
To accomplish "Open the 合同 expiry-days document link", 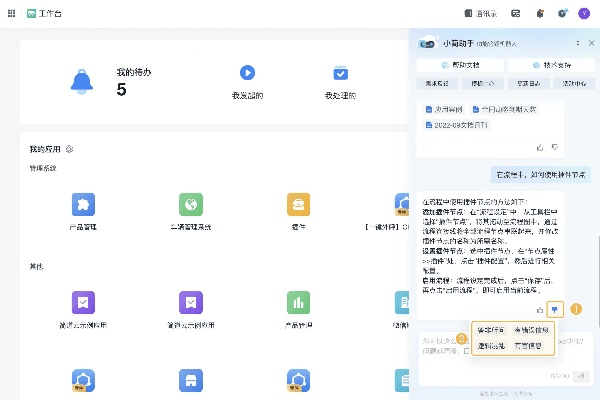I will click(x=504, y=109).
